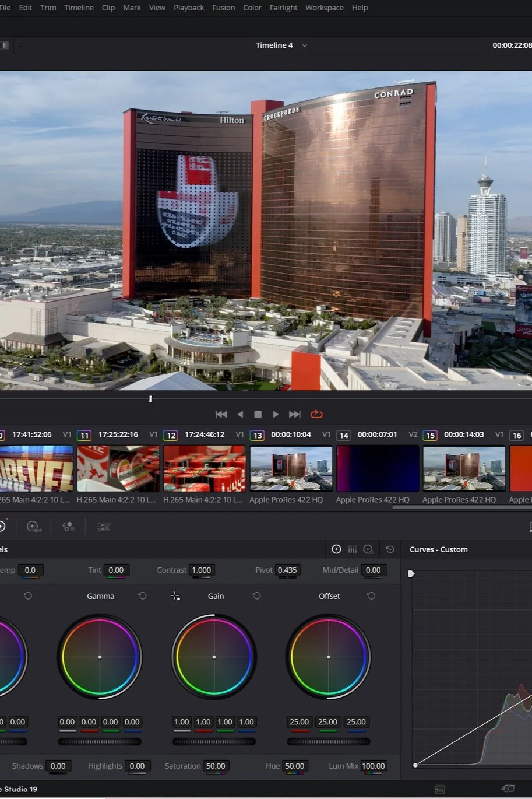
Task: Click the reset arrow left of Gamma
Action: 27,596
